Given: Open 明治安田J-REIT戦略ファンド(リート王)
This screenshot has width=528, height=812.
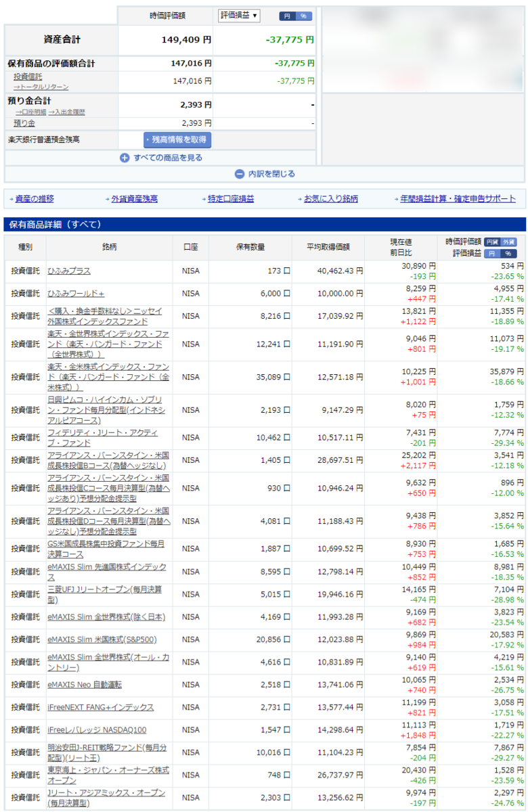Looking at the screenshot, I should (x=107, y=752).
